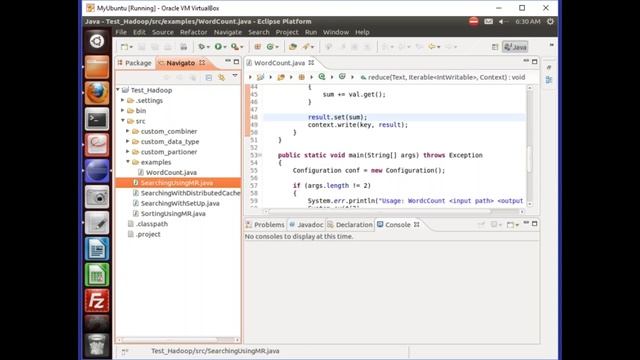Click the editor horizontal scrollbar
Screen dimensions: 640x360
394,211
